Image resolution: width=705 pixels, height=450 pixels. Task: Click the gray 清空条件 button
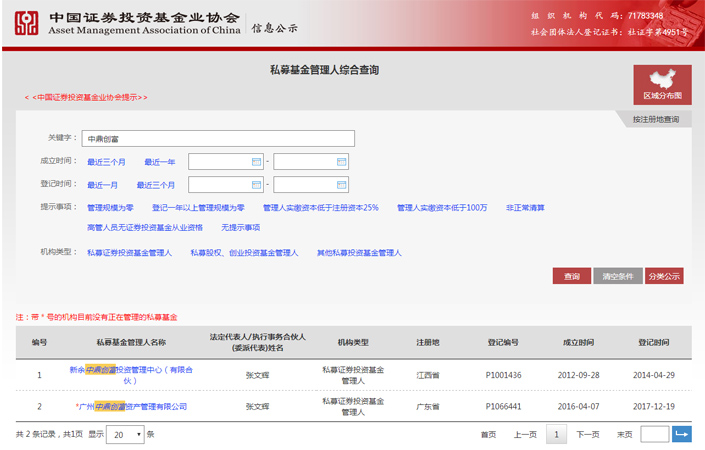[618, 276]
